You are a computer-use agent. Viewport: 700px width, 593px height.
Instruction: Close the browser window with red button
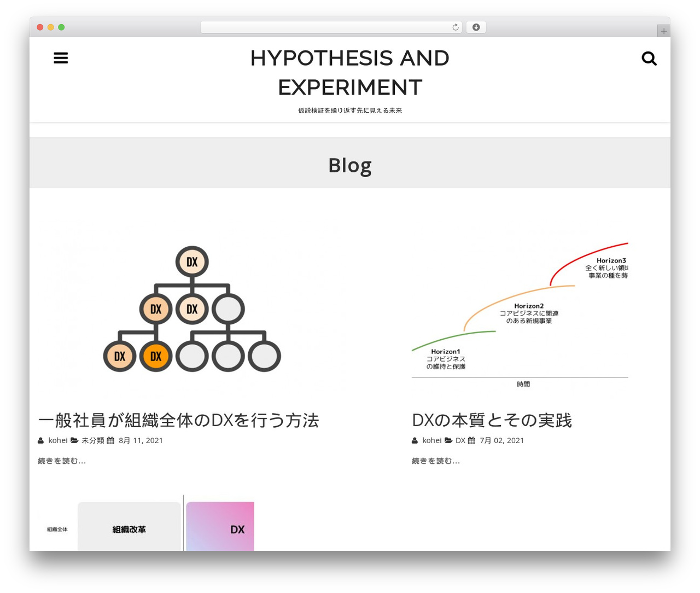tap(40, 27)
